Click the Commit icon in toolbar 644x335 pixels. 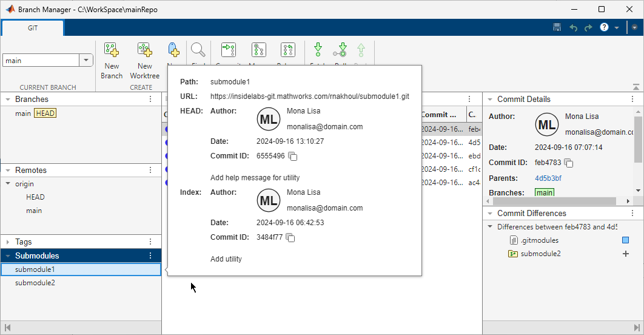click(229, 51)
